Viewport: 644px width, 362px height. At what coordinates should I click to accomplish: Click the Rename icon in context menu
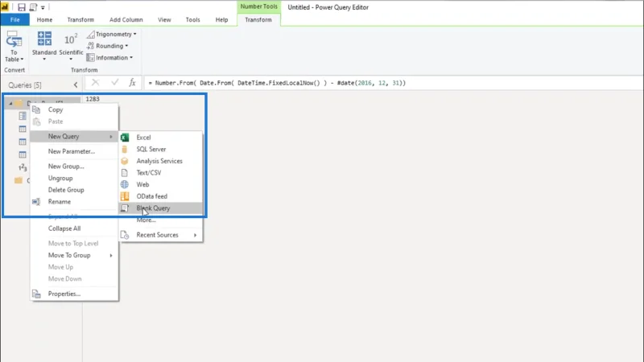coord(36,202)
